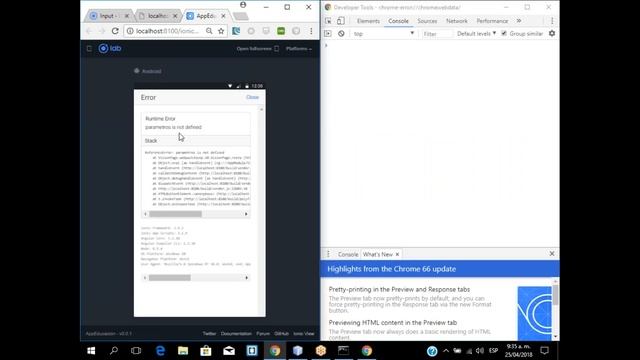This screenshot has width=640, height=360.
Task: Click the green extension icon in Chrome toolbar
Action: coord(281,31)
